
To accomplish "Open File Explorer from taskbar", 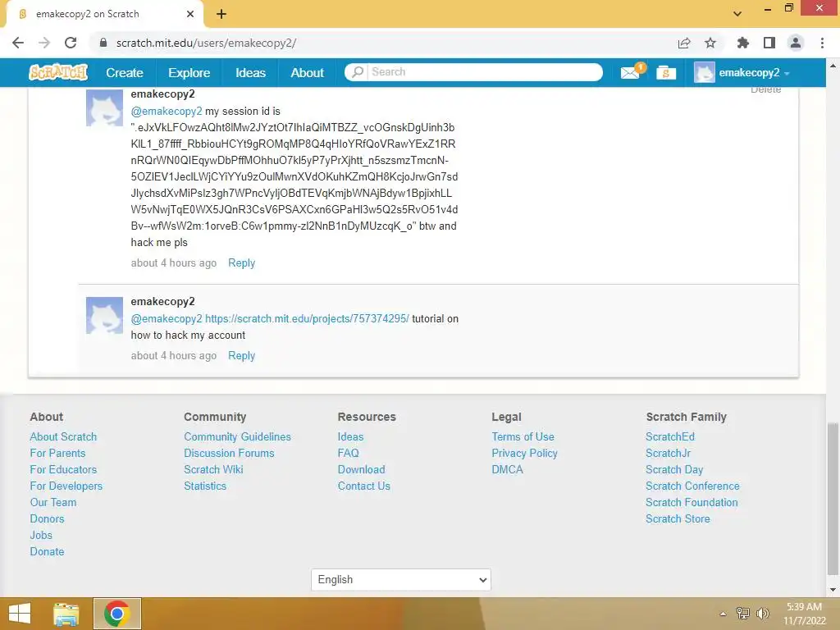I will pyautogui.click(x=66, y=614).
